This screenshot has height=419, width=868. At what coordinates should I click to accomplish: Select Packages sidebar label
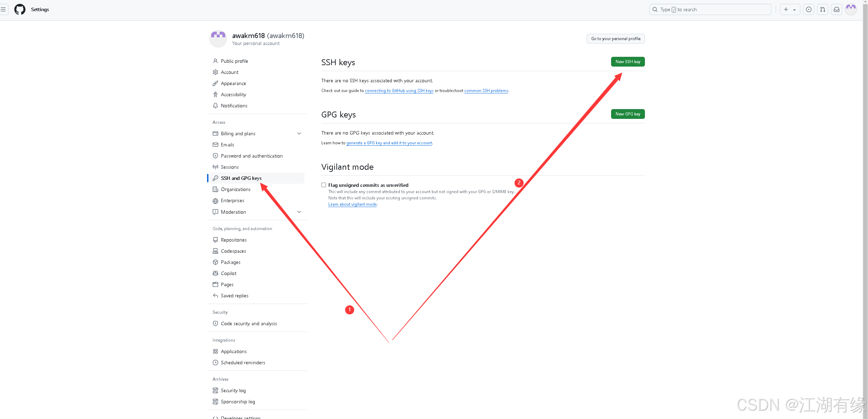pyautogui.click(x=231, y=262)
